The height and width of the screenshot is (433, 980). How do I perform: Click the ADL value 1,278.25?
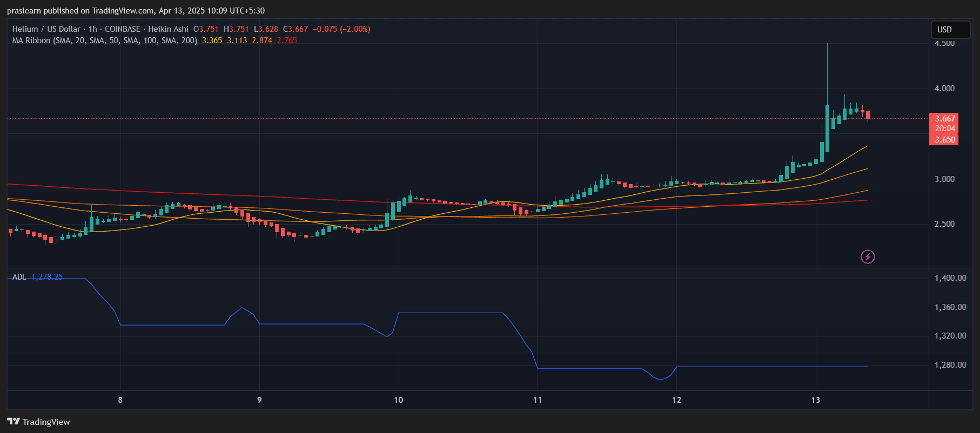47,277
